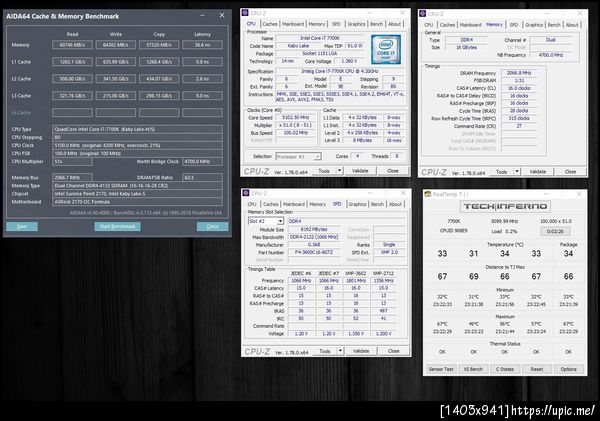The image size is (600, 421).
Task: Click the 0:02:26 timer button in RealTemp
Action: (555, 231)
